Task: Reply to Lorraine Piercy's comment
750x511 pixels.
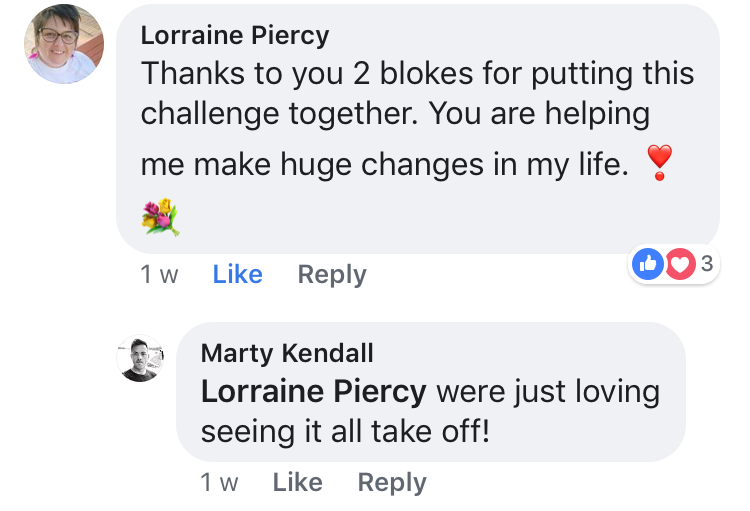Action: pos(332,275)
